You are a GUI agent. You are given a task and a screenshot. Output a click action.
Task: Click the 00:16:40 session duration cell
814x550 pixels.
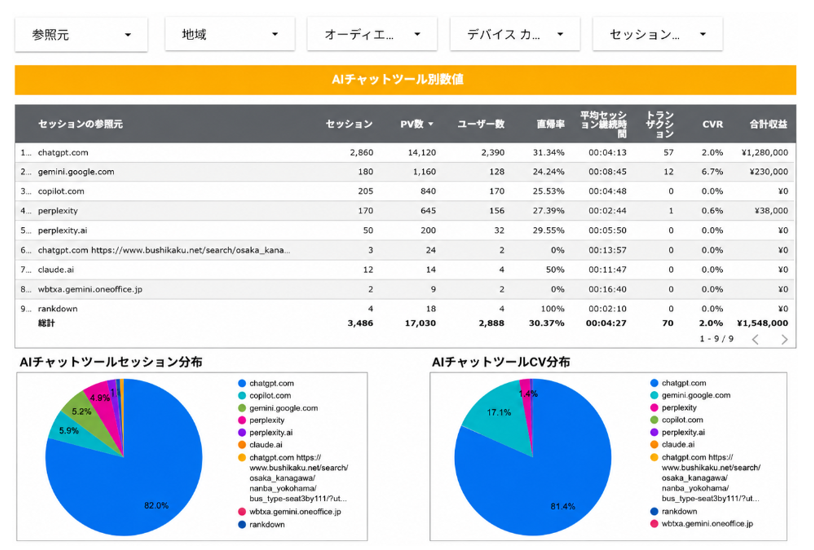(607, 289)
